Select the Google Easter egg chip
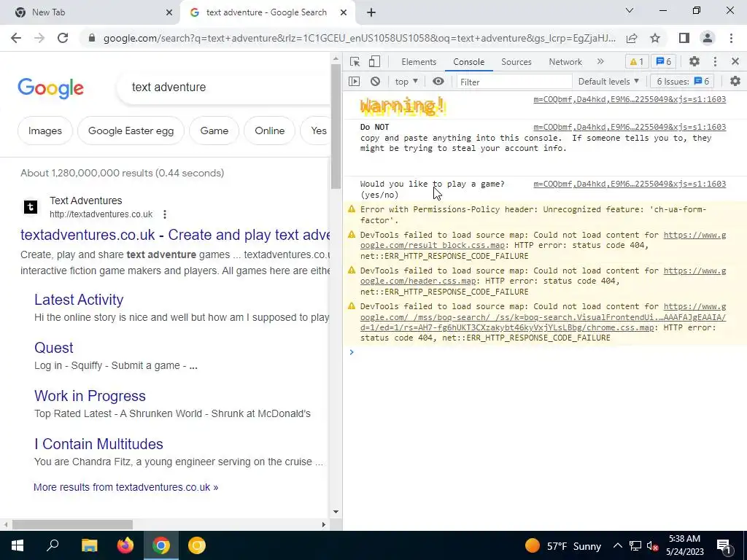Screen dimensions: 747x560 (x=131, y=131)
